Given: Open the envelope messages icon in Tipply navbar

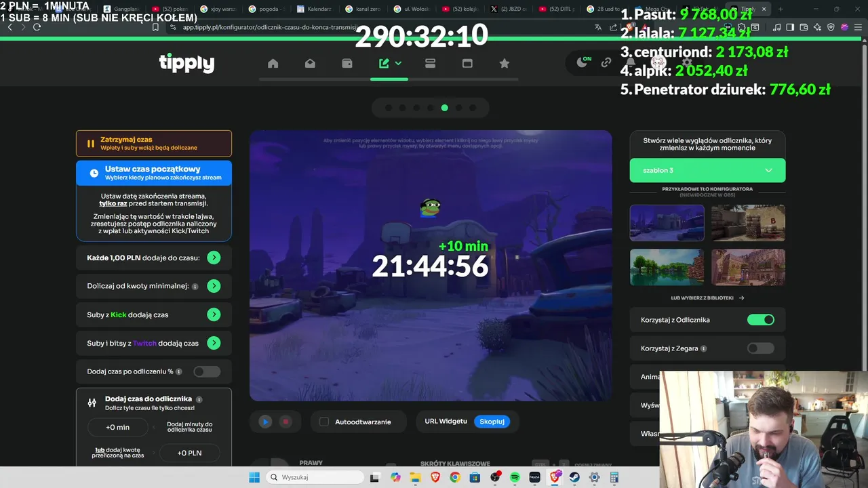Looking at the screenshot, I should coord(310,63).
